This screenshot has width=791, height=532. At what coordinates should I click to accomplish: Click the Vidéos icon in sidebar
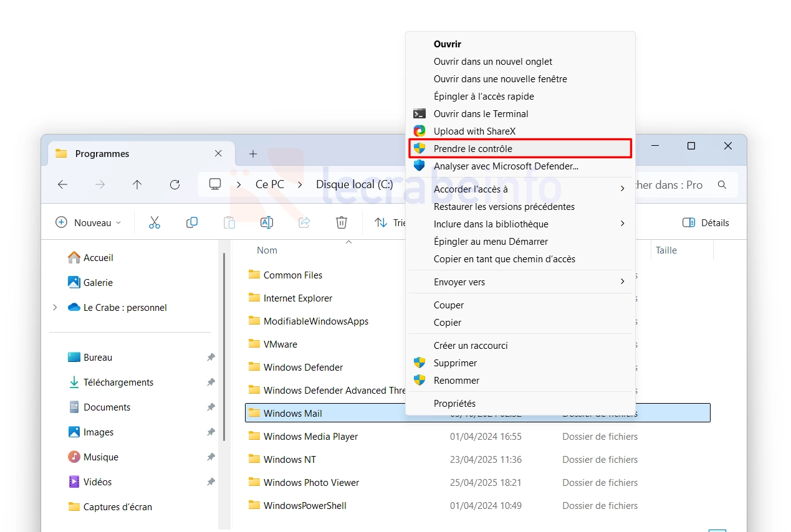[74, 482]
